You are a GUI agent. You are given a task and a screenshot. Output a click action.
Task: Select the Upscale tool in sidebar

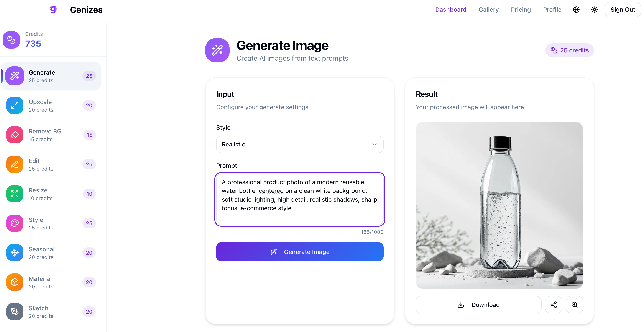coord(51,105)
